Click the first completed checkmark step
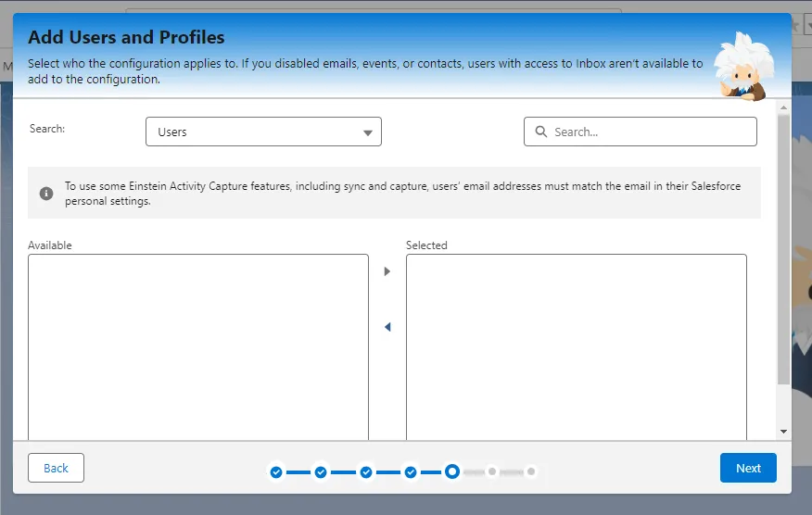812x515 pixels. (276, 472)
